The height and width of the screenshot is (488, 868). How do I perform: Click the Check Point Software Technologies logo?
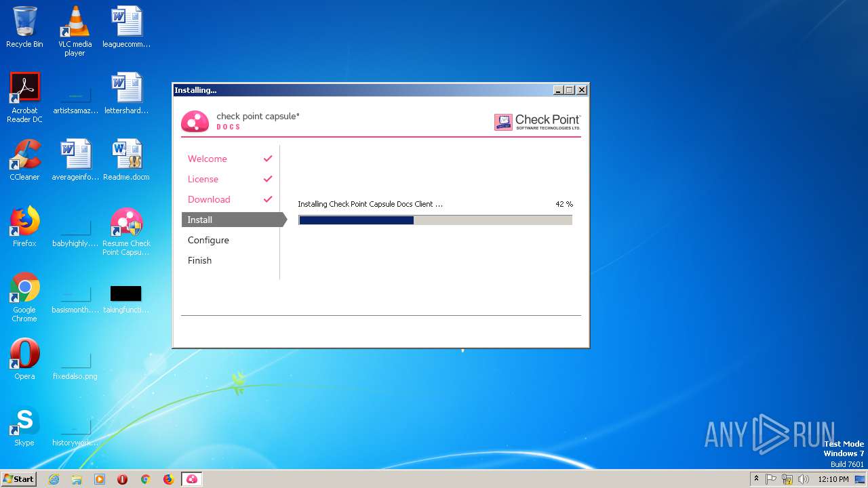coord(538,121)
